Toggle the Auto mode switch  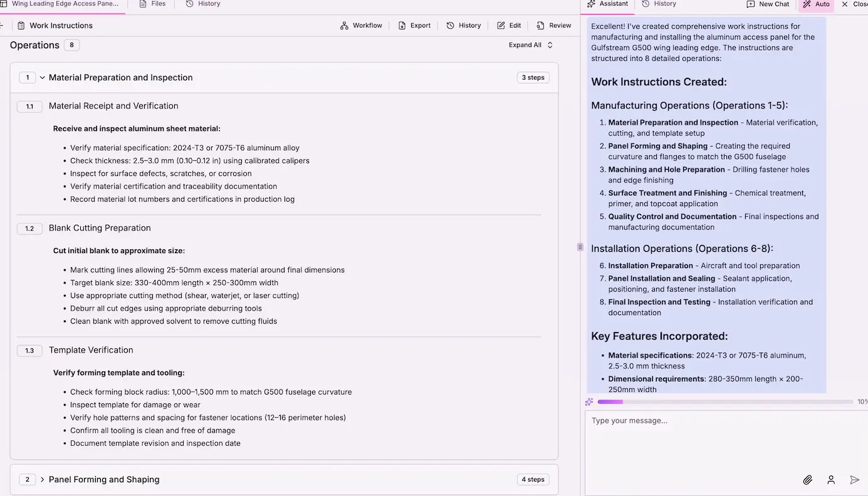(816, 4)
